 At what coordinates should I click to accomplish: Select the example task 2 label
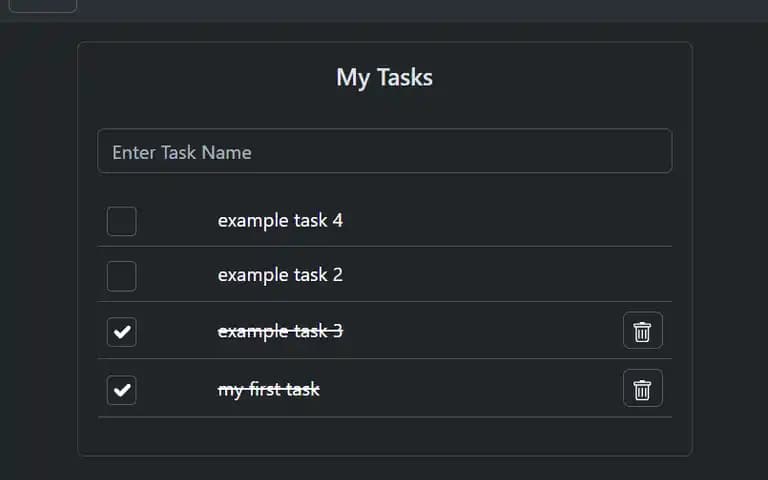click(280, 275)
